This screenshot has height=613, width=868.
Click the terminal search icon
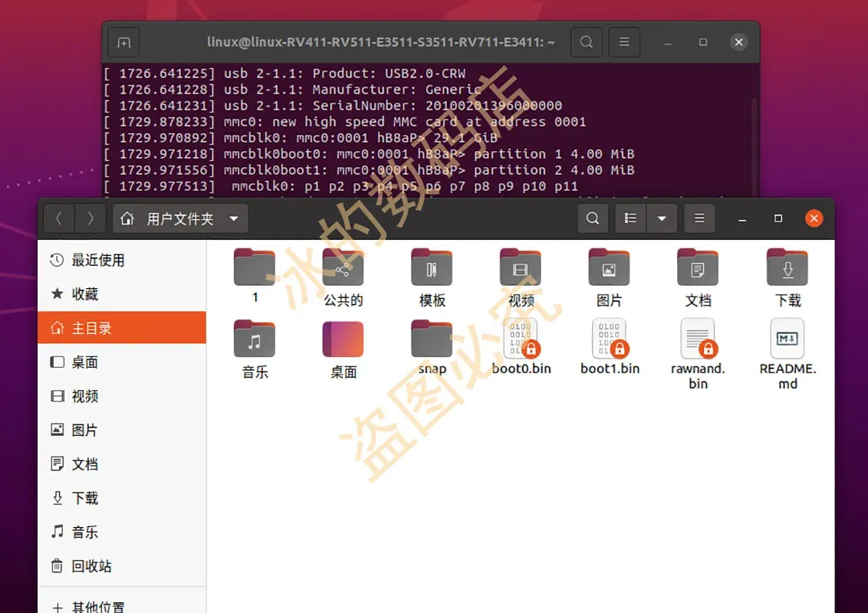point(587,42)
